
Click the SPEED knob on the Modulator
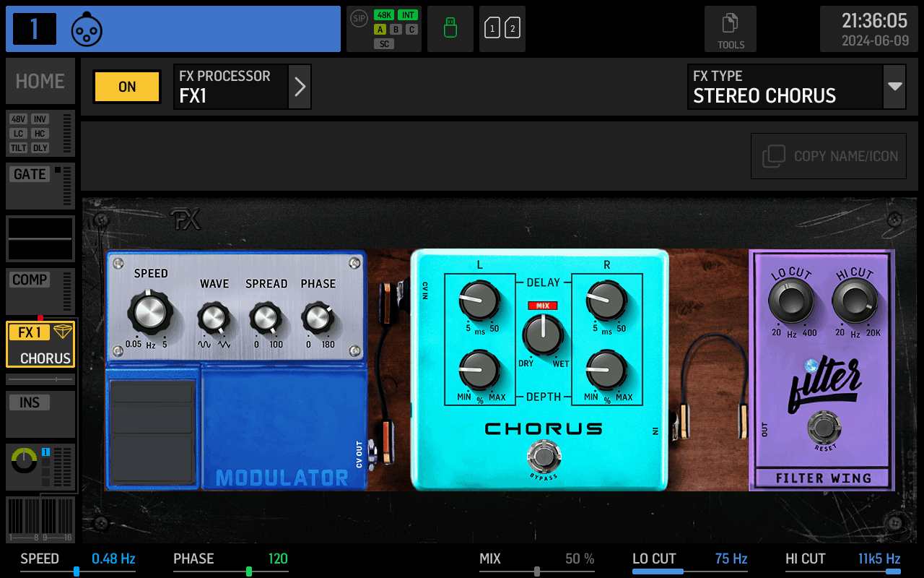click(x=151, y=313)
